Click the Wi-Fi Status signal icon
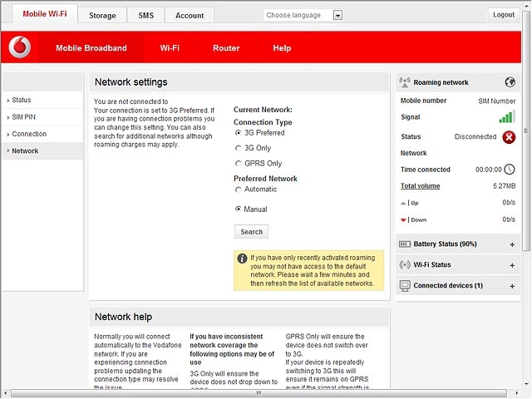 click(x=405, y=264)
